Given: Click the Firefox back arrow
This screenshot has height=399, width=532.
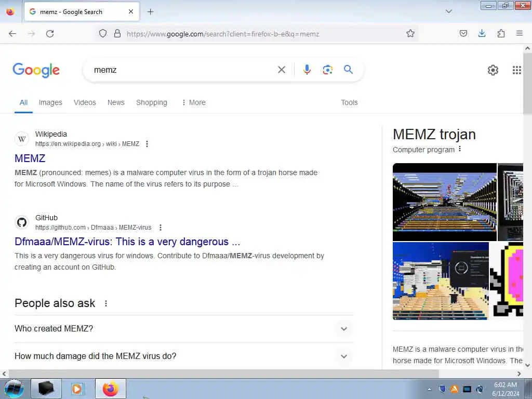Looking at the screenshot, I should click(x=12, y=34).
